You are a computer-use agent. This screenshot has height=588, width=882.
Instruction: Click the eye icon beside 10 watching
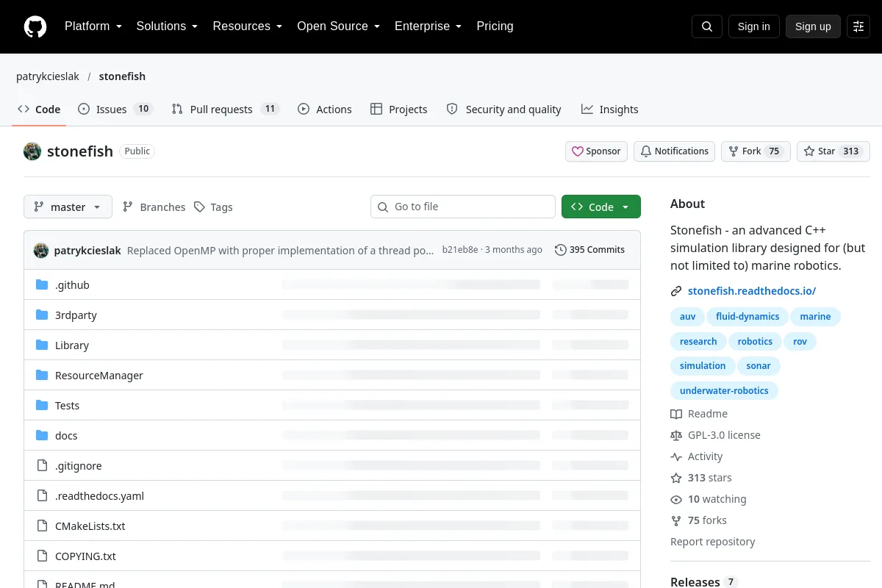676,499
